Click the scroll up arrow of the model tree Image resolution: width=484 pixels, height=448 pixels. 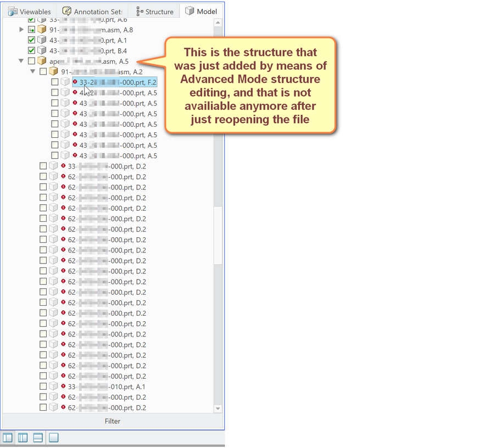218,23
